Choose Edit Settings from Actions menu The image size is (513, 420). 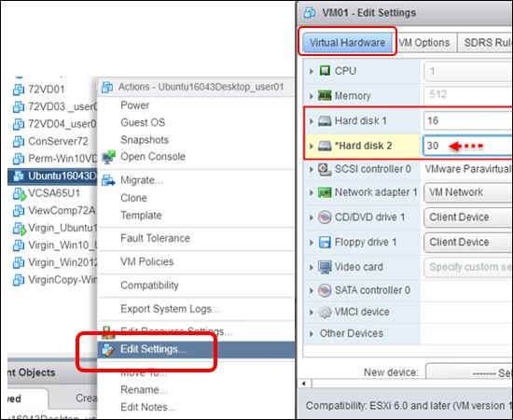[x=196, y=349]
